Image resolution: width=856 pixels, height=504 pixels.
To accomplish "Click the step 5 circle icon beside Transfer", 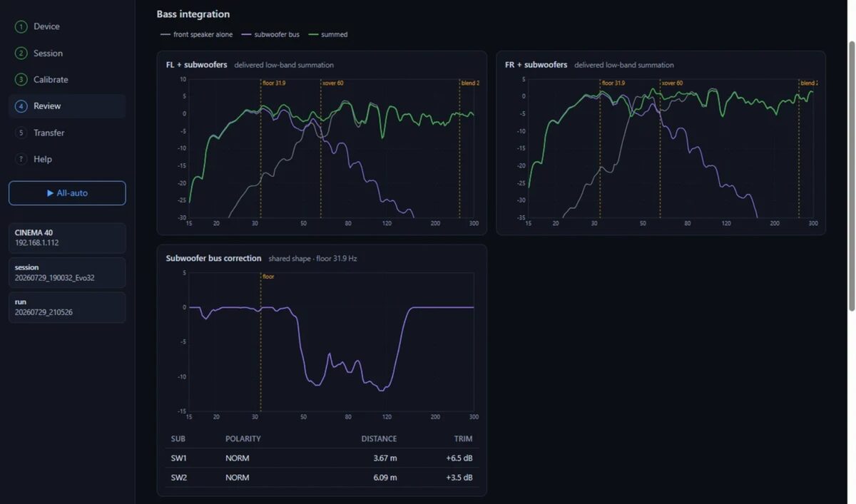I will (x=21, y=133).
